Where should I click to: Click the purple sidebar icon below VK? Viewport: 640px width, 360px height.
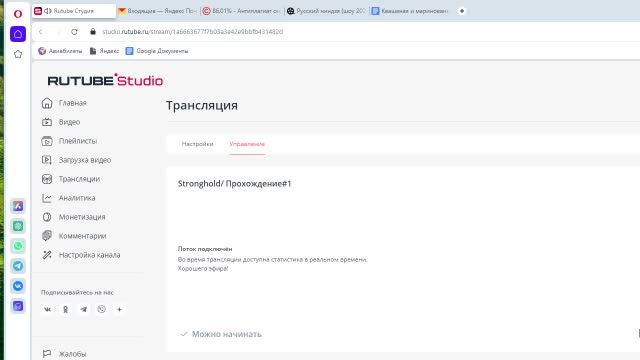pyautogui.click(x=18, y=306)
